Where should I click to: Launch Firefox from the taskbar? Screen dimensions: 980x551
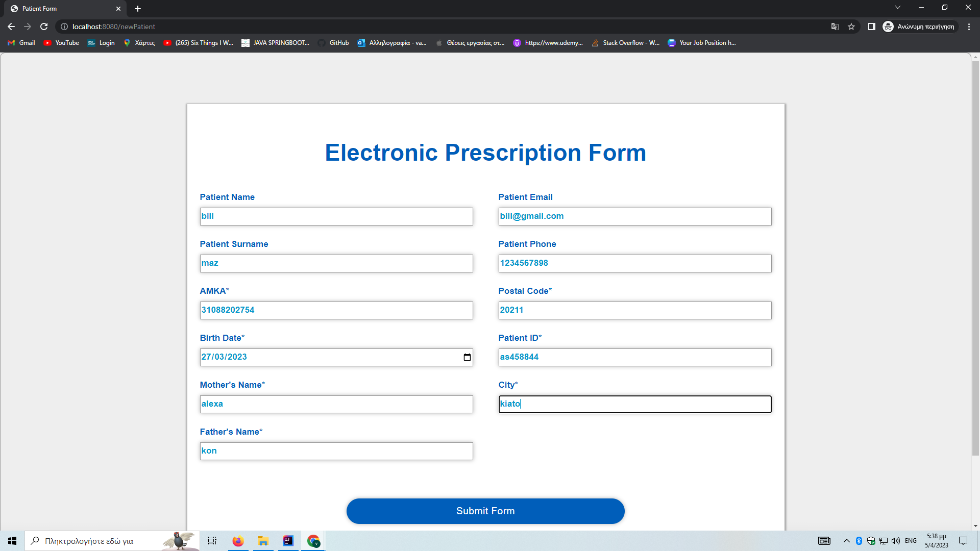(x=238, y=541)
